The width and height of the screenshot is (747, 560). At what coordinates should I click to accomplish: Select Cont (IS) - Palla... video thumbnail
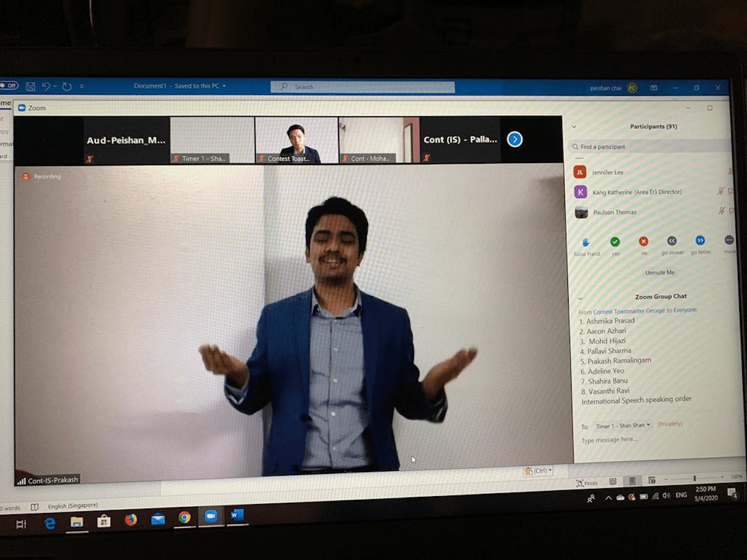click(460, 140)
